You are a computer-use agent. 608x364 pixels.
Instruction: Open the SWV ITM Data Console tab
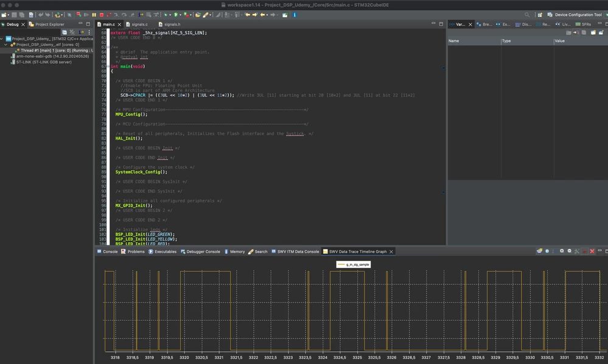click(x=295, y=251)
